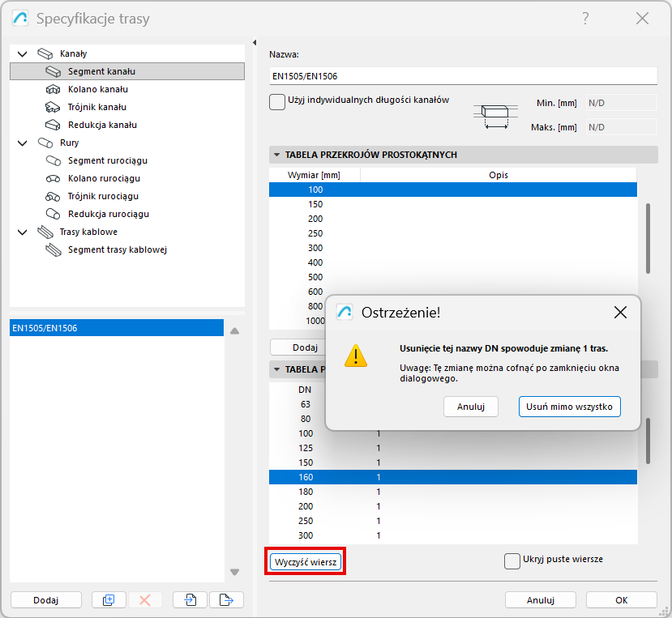Collapse the Kanały tree group
672x618 pixels.
(x=22, y=54)
